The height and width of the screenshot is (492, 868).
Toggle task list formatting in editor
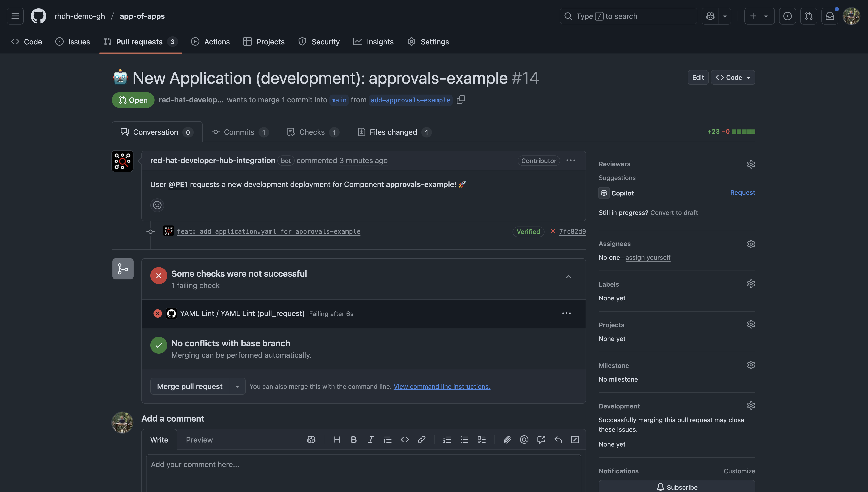(481, 440)
